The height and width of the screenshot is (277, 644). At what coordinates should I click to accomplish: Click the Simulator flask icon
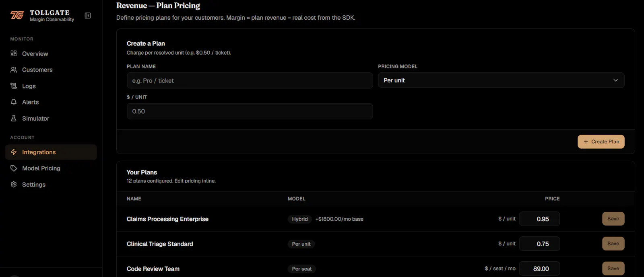coord(14,118)
